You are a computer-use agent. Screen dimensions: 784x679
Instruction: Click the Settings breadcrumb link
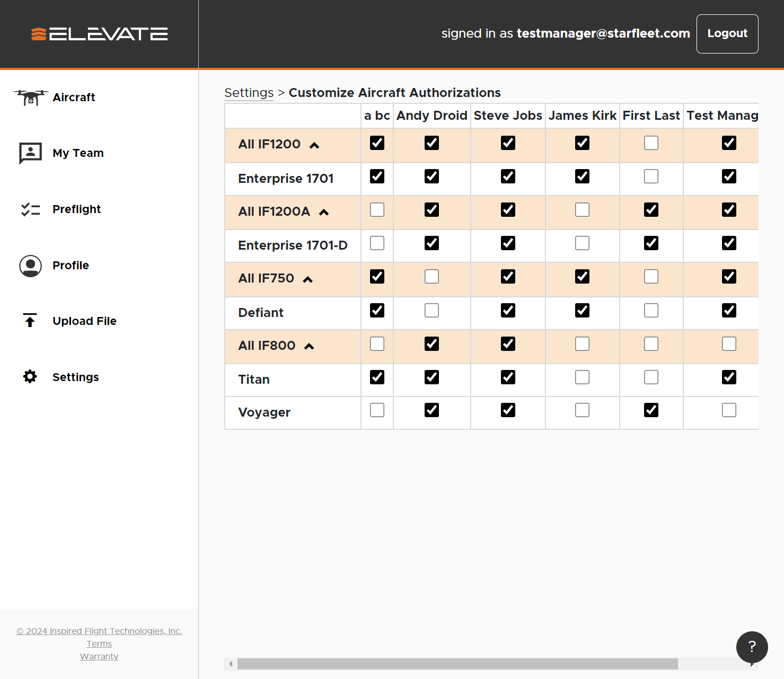249,93
